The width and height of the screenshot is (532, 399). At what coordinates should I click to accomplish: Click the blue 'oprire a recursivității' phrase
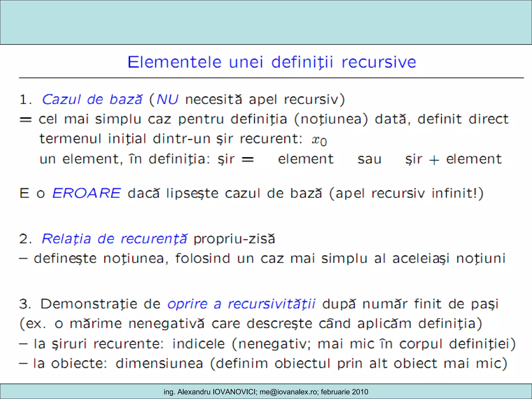[241, 304]
